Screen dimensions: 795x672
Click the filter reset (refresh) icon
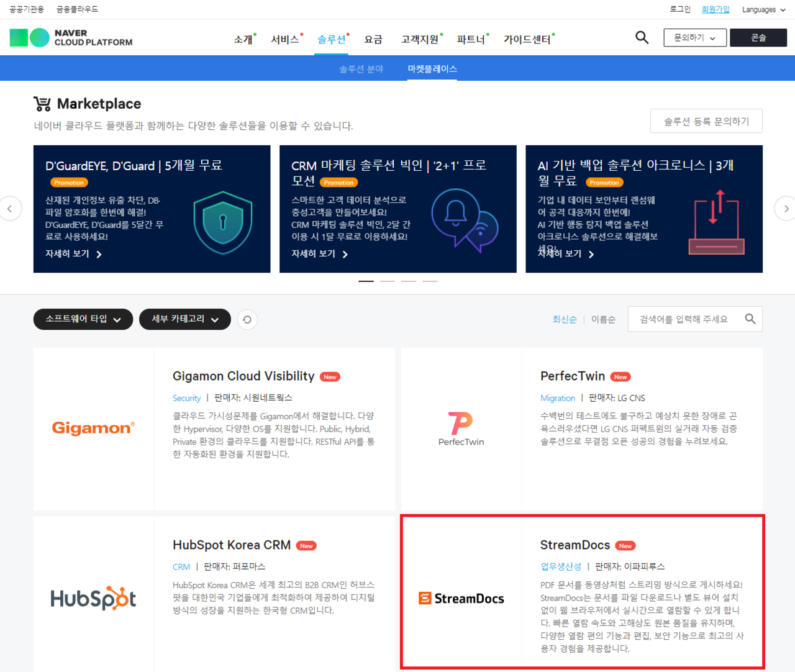pyautogui.click(x=247, y=319)
